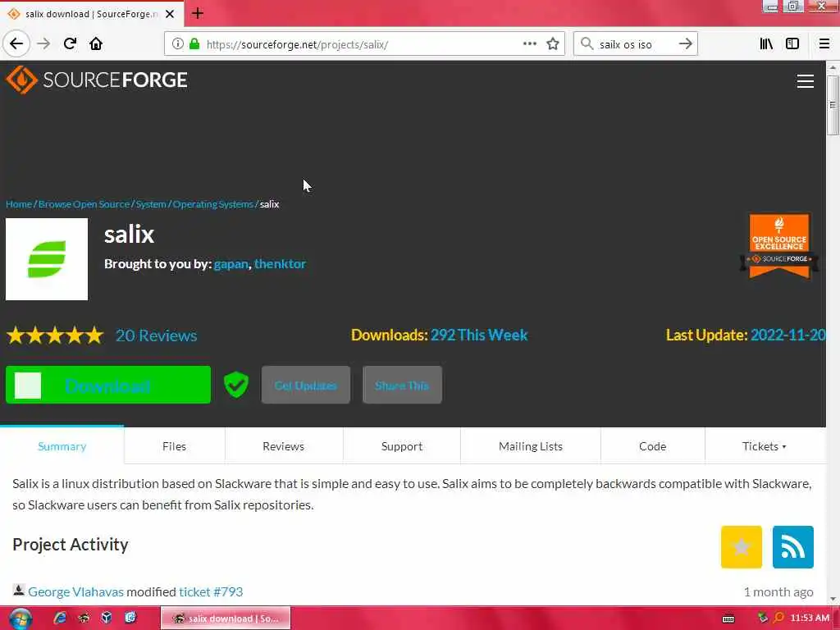
Task: Open ticket #793 link
Action: (x=211, y=592)
